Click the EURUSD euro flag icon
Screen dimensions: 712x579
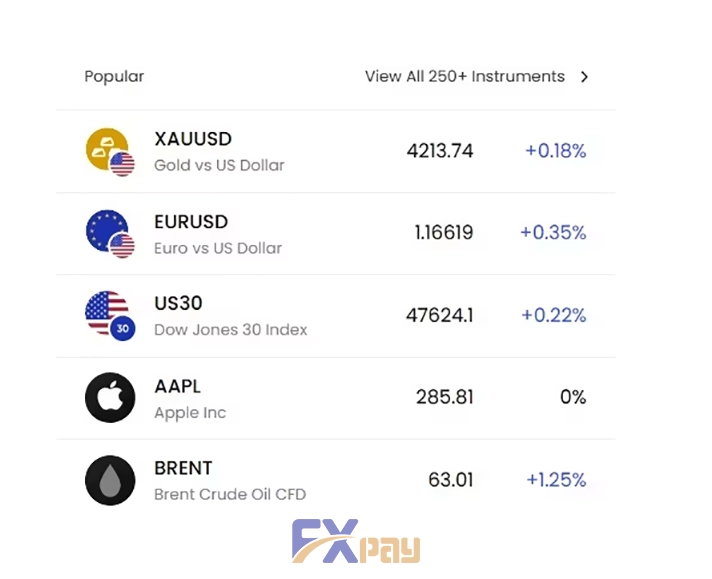110,233
